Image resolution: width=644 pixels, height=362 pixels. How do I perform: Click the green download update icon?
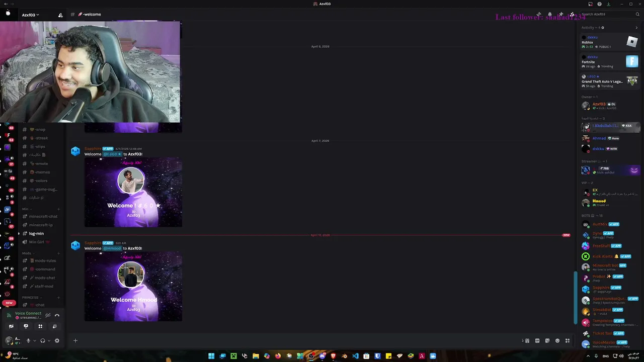[608, 4]
